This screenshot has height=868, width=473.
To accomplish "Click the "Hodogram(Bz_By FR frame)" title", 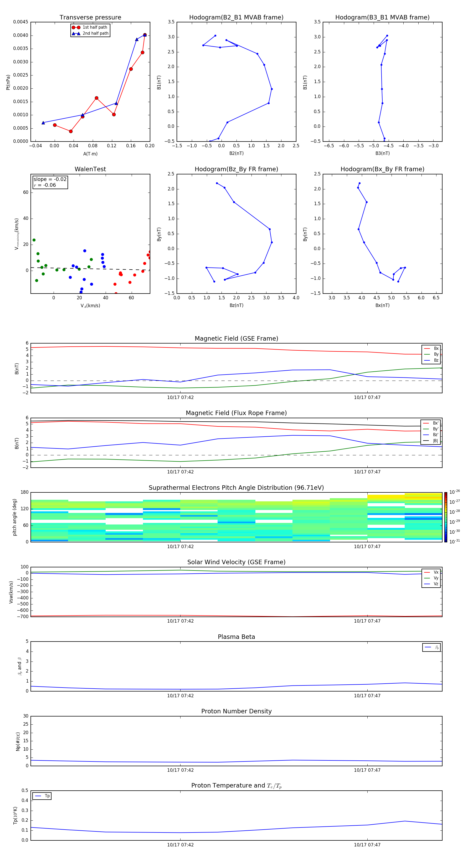I will click(x=236, y=169).
